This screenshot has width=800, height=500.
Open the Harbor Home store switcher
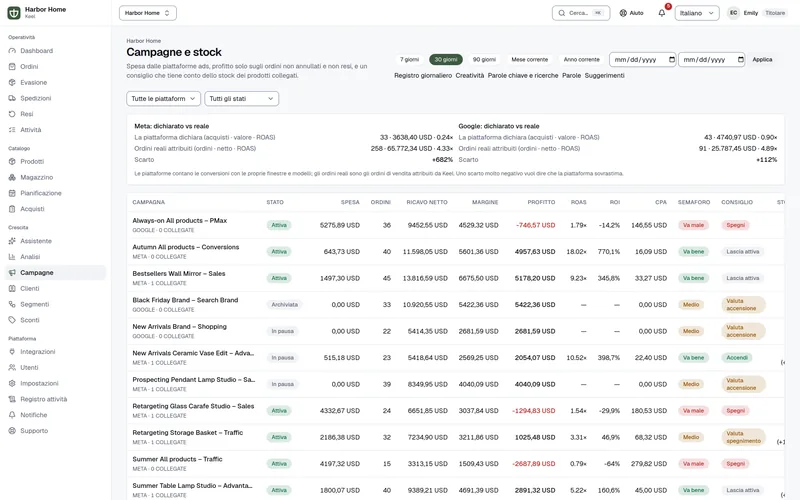pyautogui.click(x=147, y=13)
